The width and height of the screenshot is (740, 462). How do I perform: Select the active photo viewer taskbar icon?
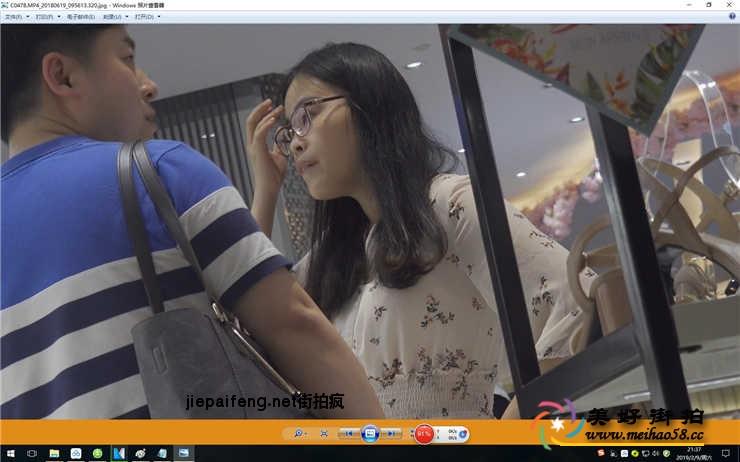(183, 453)
